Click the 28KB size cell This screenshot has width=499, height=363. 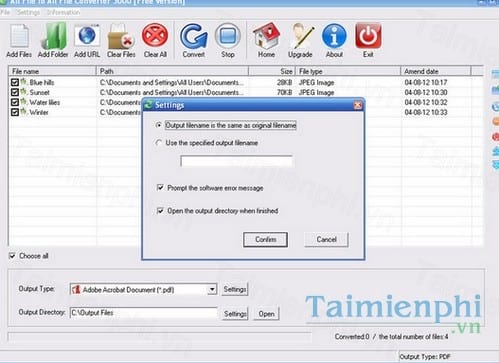click(284, 82)
